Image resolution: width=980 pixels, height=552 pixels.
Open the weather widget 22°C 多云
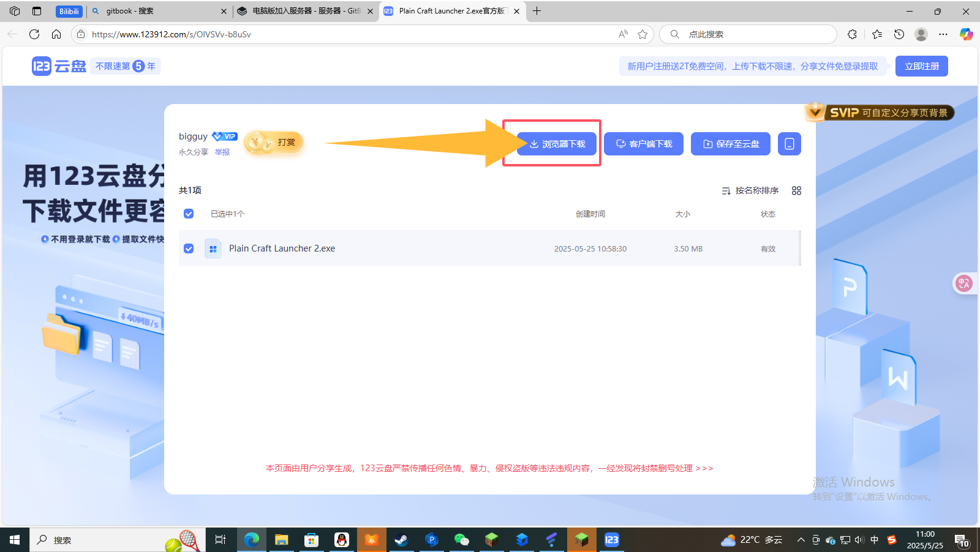click(752, 540)
